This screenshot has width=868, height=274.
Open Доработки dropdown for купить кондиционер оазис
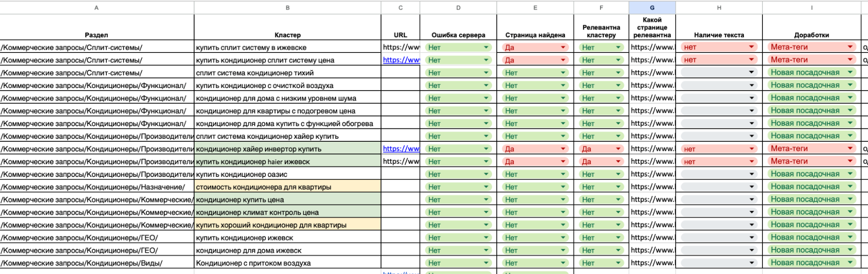click(811, 174)
